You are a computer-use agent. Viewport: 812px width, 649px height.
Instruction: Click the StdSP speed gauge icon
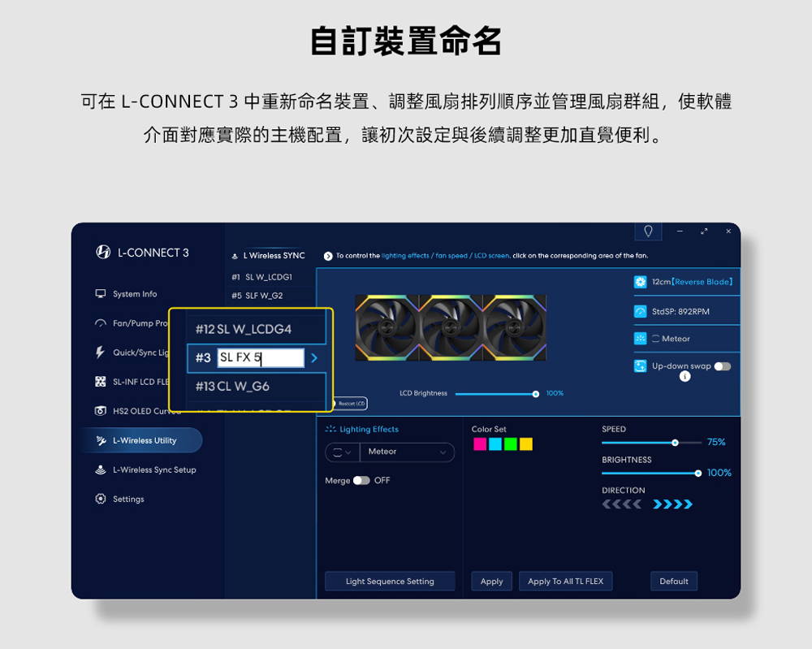tap(640, 311)
